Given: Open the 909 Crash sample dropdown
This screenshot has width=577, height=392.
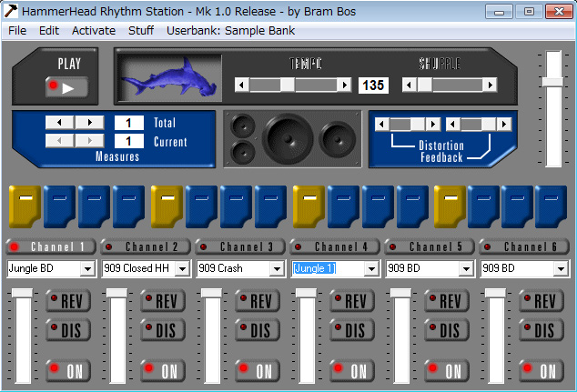Looking at the screenshot, I should click(x=277, y=269).
